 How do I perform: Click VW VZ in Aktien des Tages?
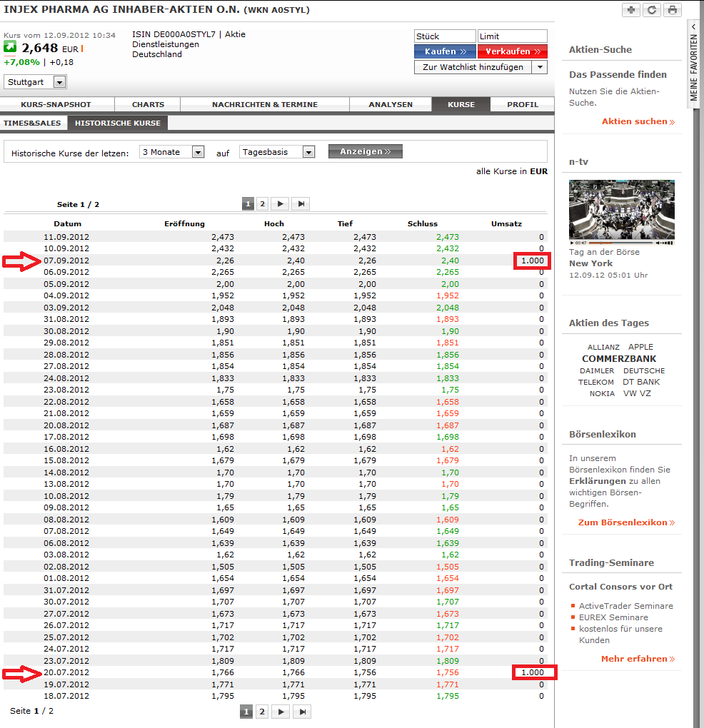[x=637, y=393]
